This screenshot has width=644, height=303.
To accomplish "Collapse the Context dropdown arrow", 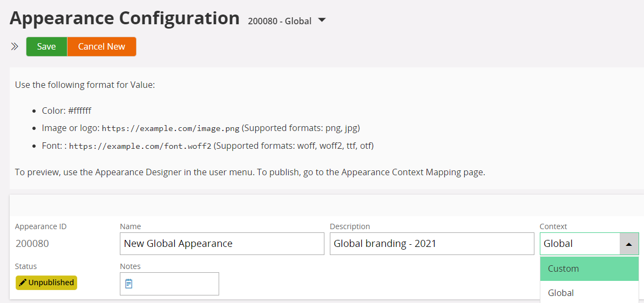I will click(x=629, y=244).
